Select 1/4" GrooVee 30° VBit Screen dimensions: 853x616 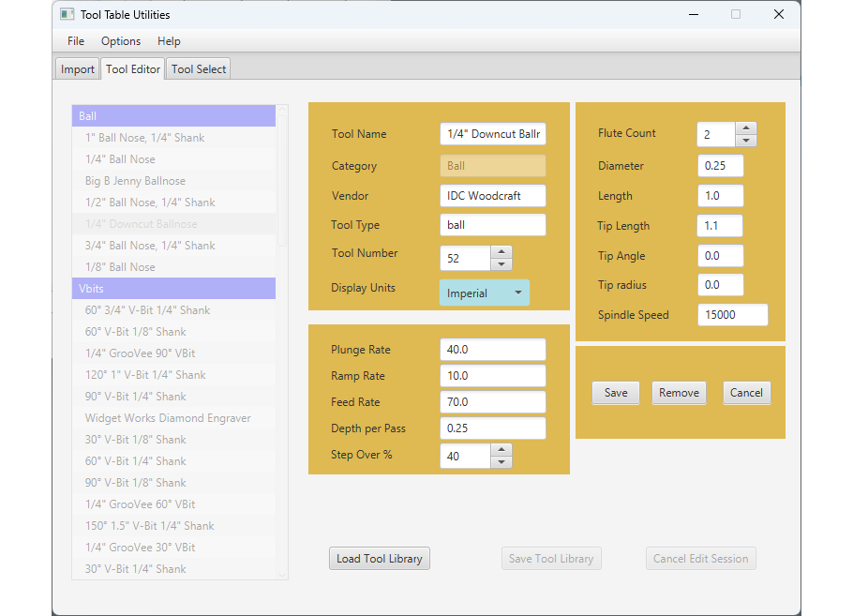point(173,548)
